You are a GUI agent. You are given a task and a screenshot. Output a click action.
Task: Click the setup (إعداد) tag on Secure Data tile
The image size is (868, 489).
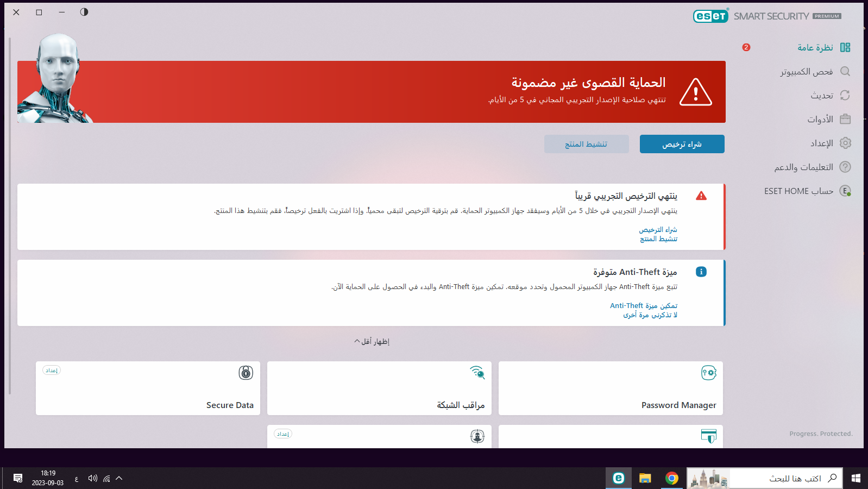[x=52, y=371]
